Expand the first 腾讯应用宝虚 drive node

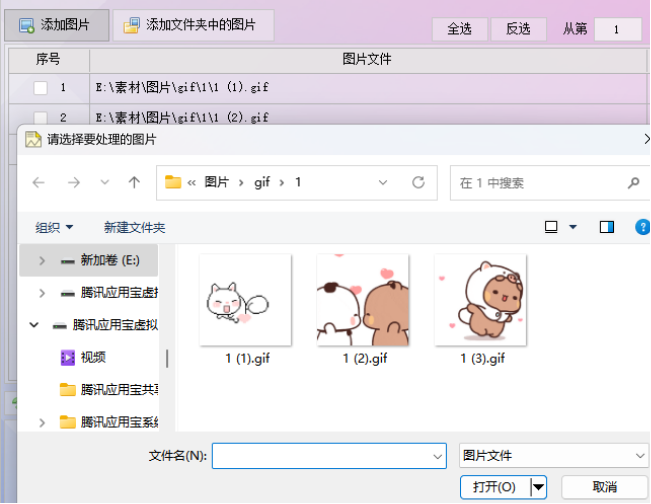[42, 293]
